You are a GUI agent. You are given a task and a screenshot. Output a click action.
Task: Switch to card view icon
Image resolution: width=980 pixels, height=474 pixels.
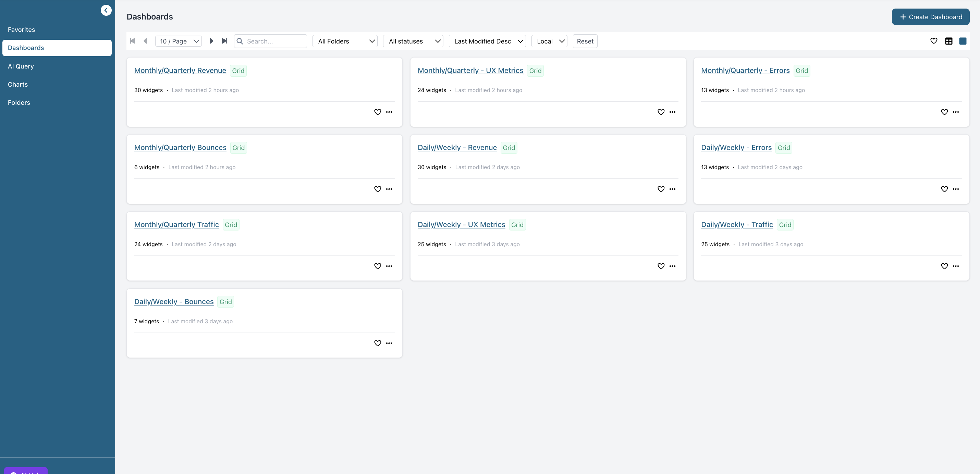click(x=963, y=41)
